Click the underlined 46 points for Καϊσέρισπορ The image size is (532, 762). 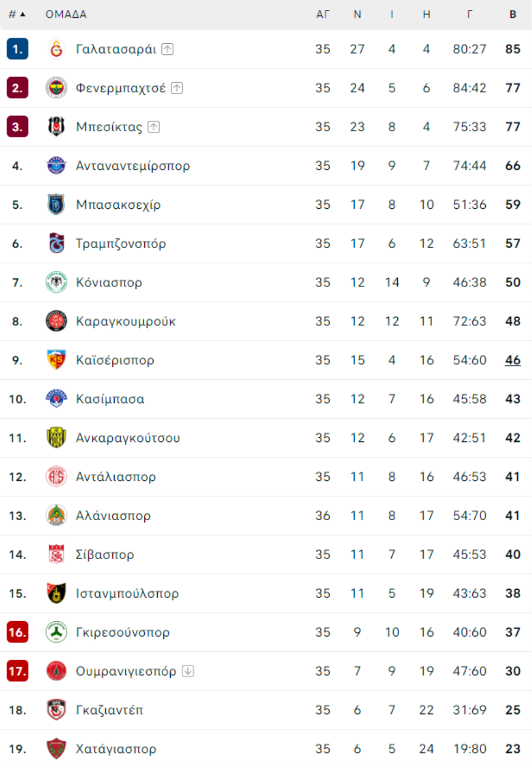click(513, 360)
